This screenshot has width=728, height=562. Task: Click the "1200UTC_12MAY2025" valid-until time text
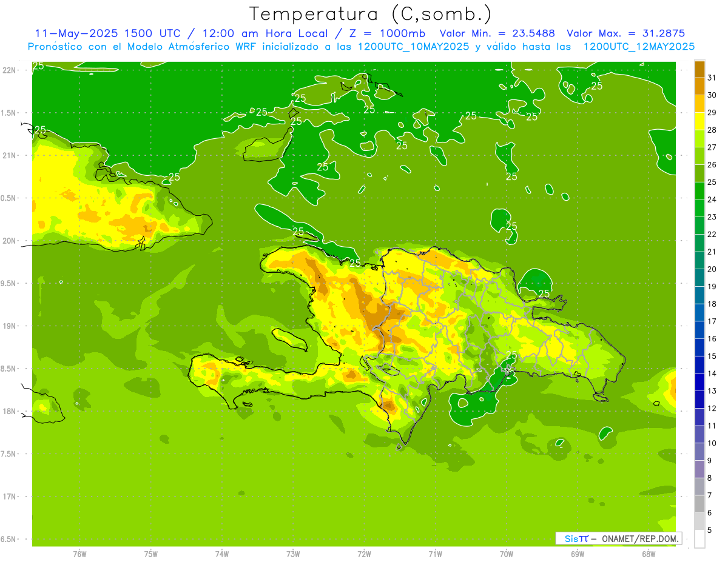(639, 47)
